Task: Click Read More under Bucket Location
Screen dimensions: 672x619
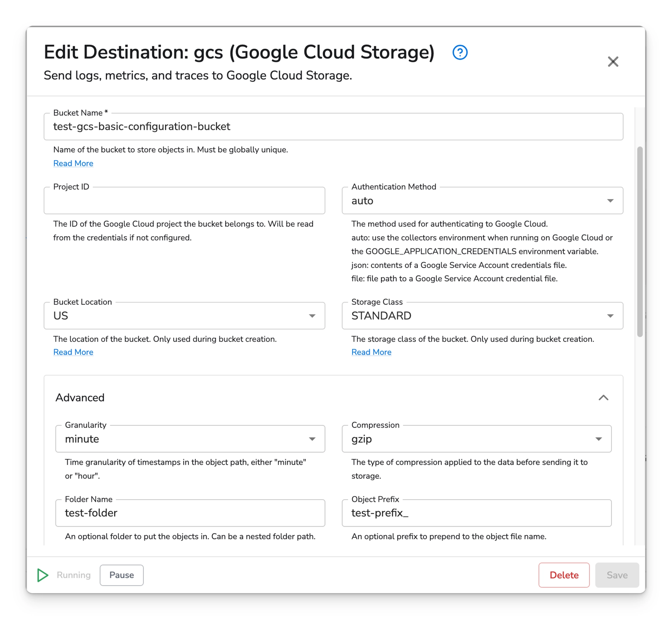Action: (73, 352)
